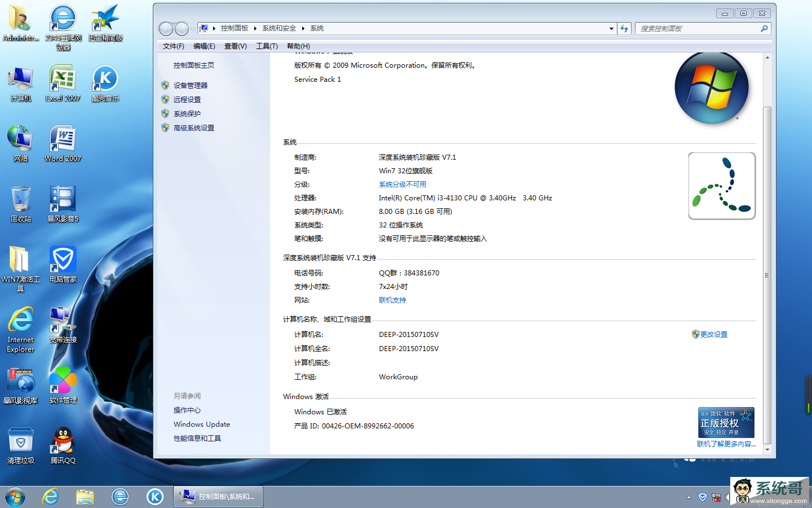Open the Xunlei (迅雷精简版) desktop icon
Viewport: 812px width, 508px height.
105,24
